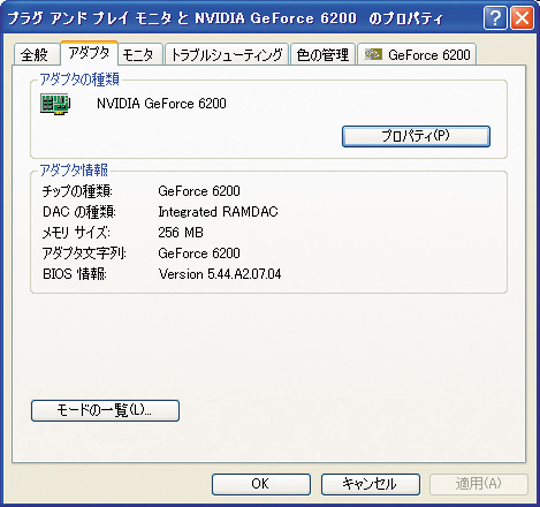Click the DAC の種類 label
This screenshot has height=507, width=540.
click(79, 212)
